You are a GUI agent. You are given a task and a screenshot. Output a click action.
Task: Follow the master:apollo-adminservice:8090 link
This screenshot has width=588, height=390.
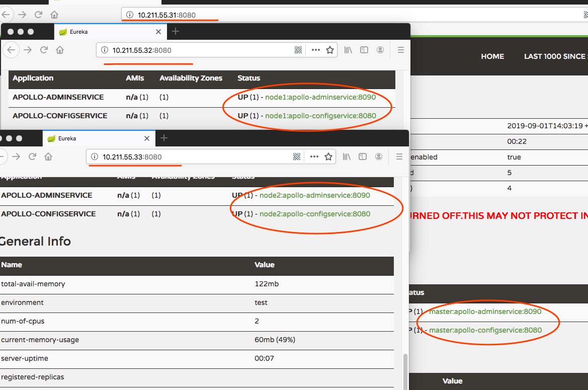click(485, 311)
